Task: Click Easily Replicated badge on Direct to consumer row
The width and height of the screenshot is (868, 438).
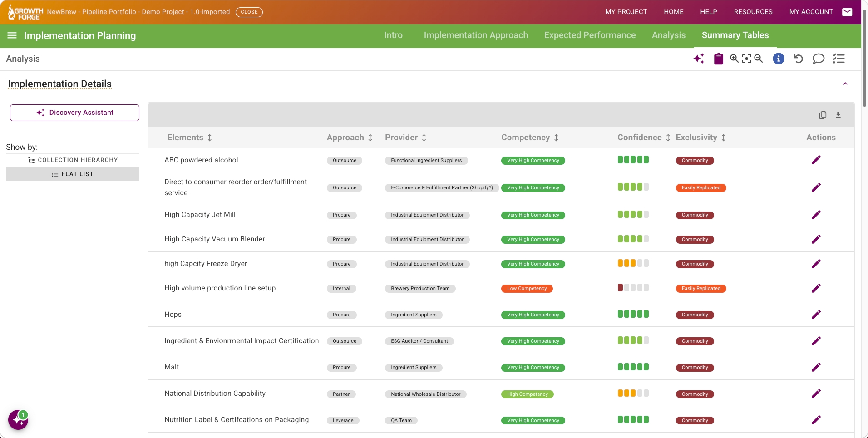Action: click(701, 187)
